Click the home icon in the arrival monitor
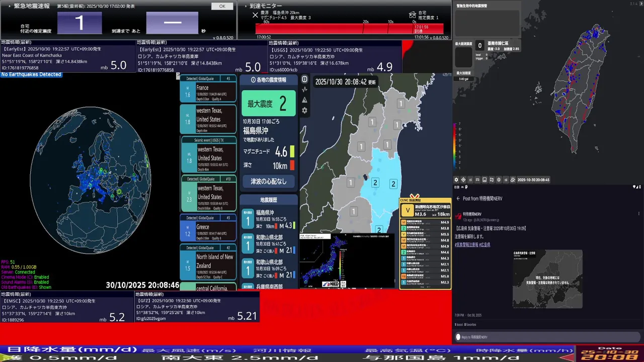This screenshot has height=362, width=644. point(413,14)
